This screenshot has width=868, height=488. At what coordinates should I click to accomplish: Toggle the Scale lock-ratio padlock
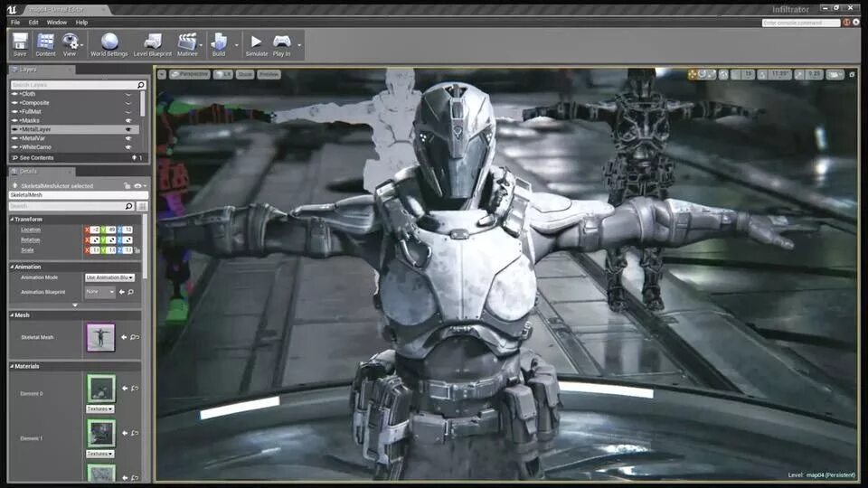pos(137,250)
